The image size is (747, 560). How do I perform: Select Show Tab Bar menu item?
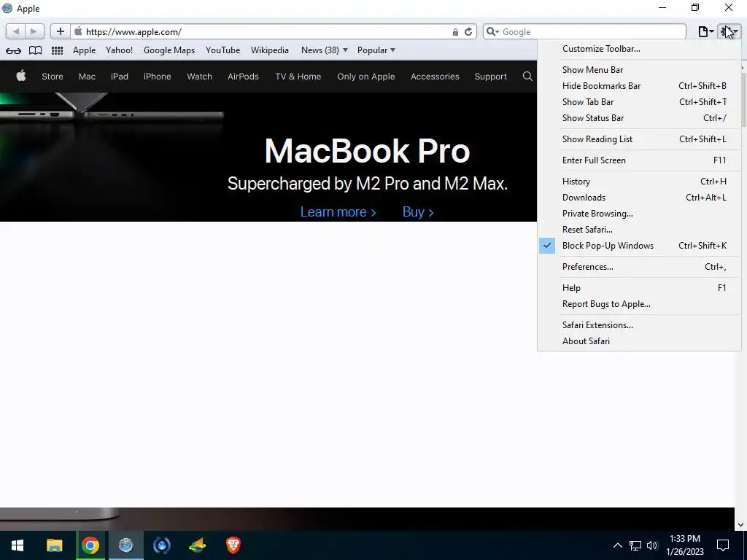(x=639, y=102)
